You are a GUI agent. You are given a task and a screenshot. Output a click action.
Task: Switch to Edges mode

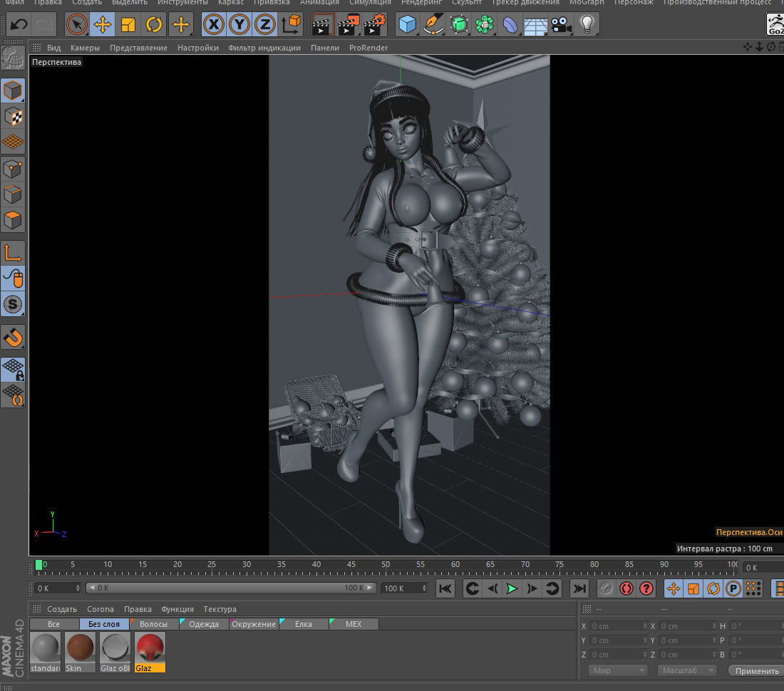tap(13, 194)
